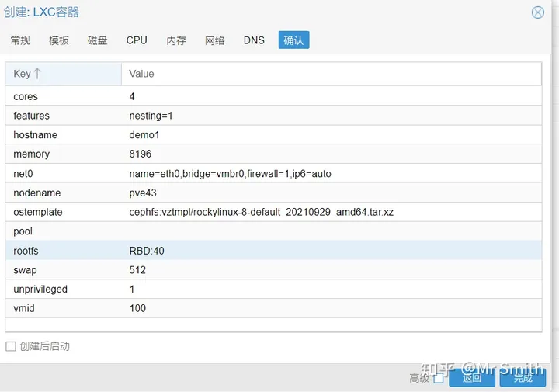The height and width of the screenshot is (392, 559).
Task: Click the 512 swap value
Action: (x=137, y=270)
